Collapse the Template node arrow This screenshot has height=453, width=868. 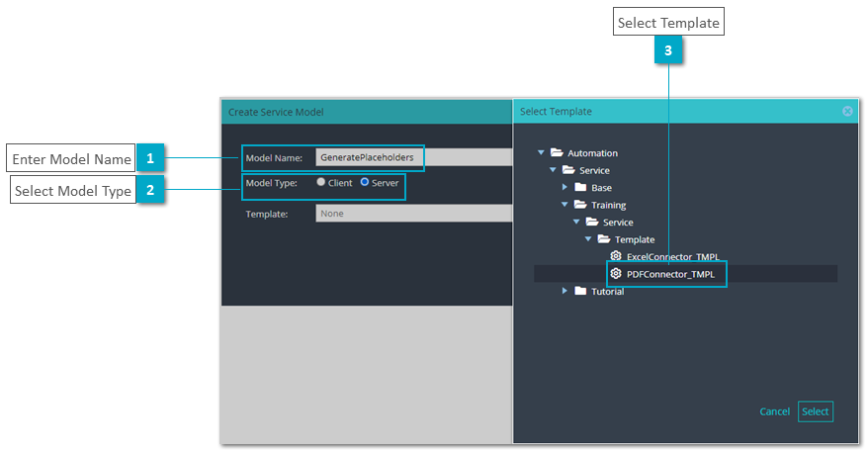588,238
